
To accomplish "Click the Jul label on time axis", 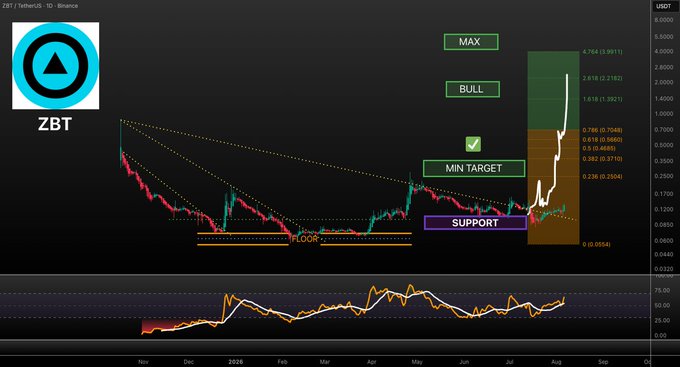I will click(x=510, y=361).
